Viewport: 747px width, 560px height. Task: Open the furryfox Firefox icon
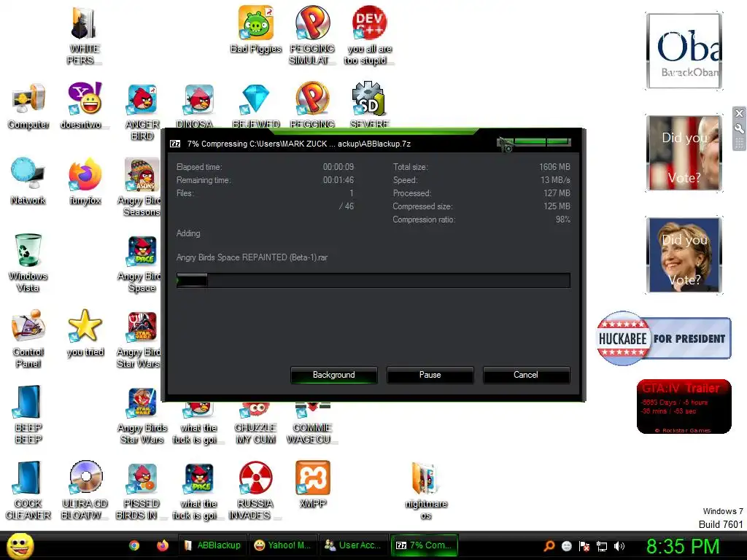[x=85, y=182]
